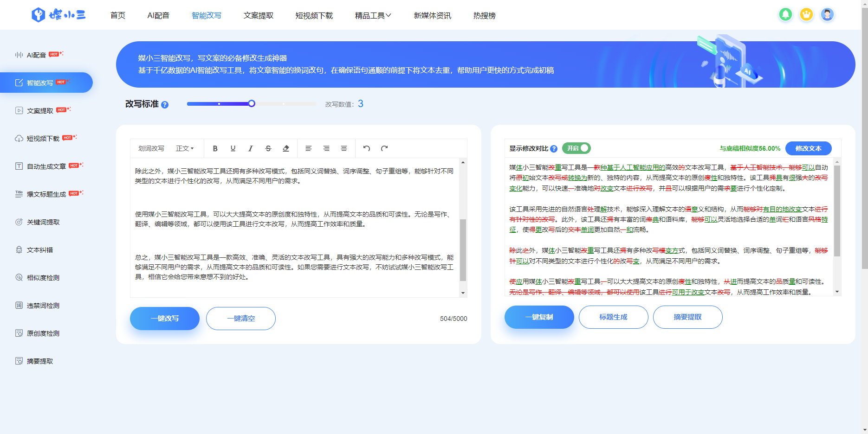The image size is (868, 434).
Task: Undo the last editor change
Action: 367,148
